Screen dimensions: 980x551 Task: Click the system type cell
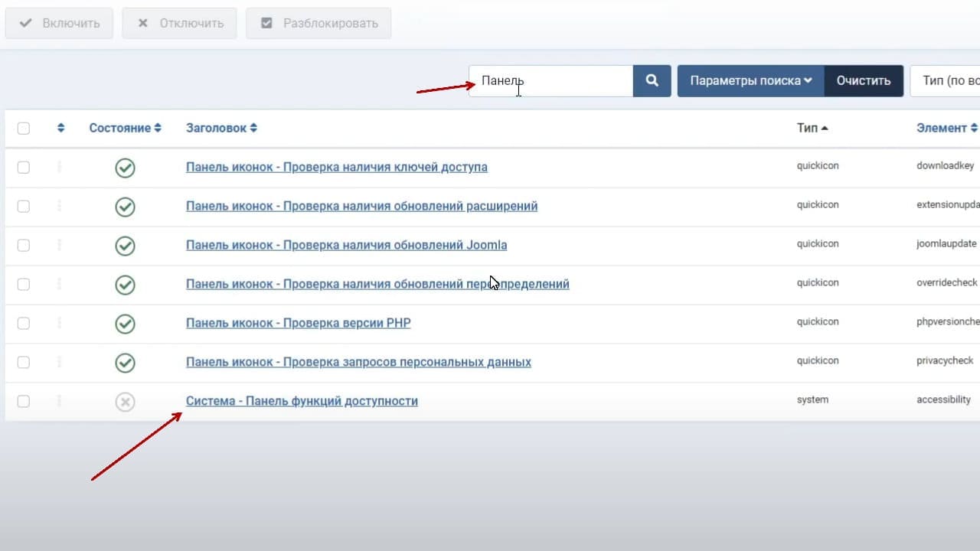(812, 400)
